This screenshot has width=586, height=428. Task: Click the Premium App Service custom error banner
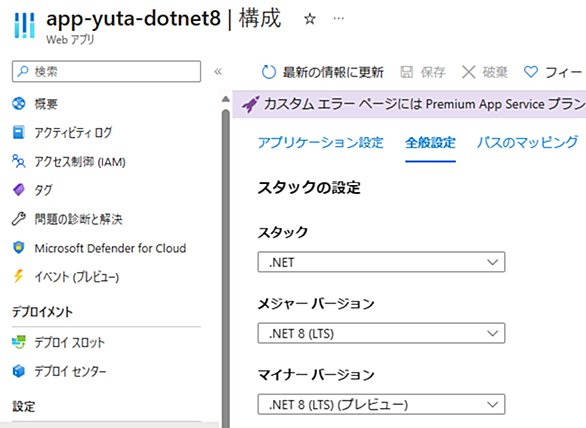coord(409,104)
